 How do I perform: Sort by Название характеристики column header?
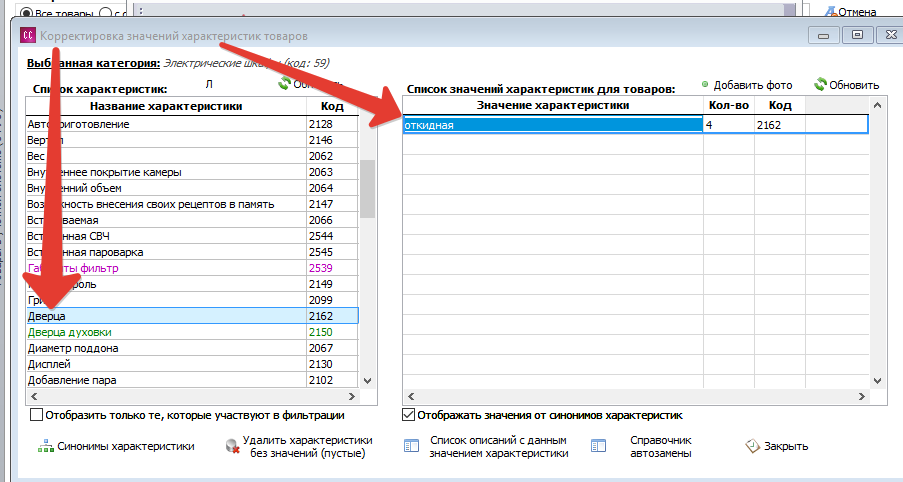pyautogui.click(x=166, y=106)
